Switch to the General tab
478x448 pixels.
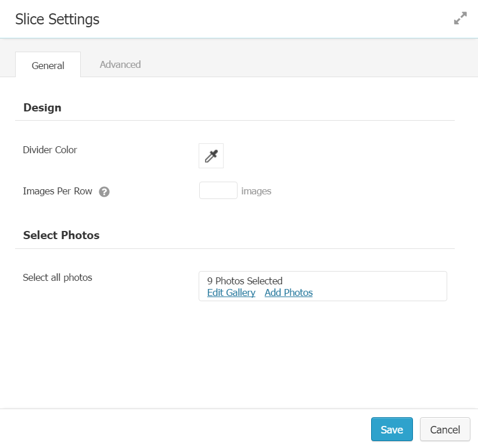tap(48, 65)
